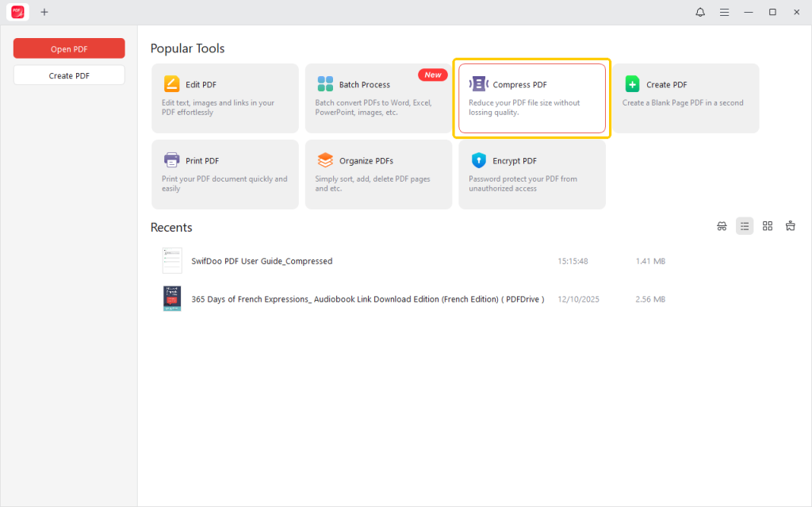Open the Organize PDFs tool
Screen dimensions: 812x507
[378, 175]
